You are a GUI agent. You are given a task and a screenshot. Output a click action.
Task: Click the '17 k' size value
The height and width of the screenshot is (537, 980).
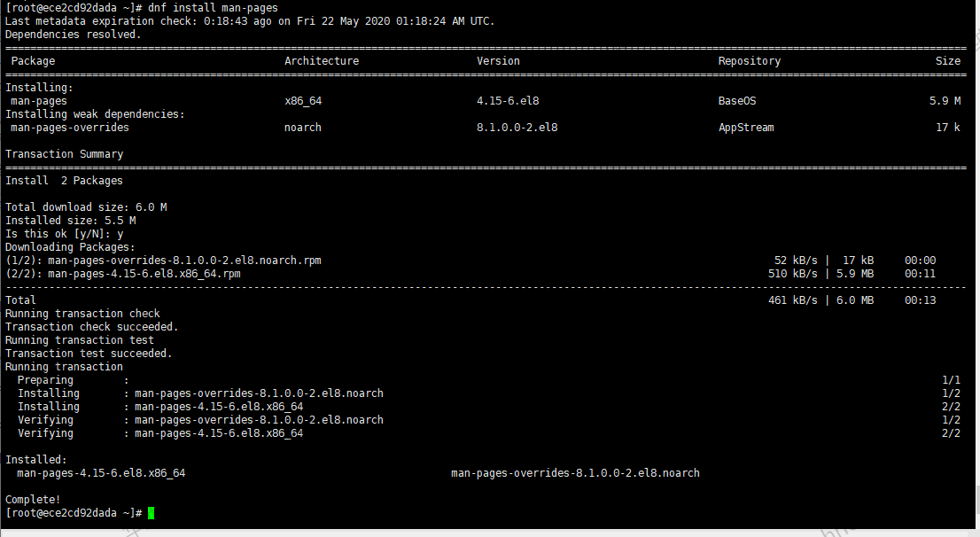pos(948,128)
